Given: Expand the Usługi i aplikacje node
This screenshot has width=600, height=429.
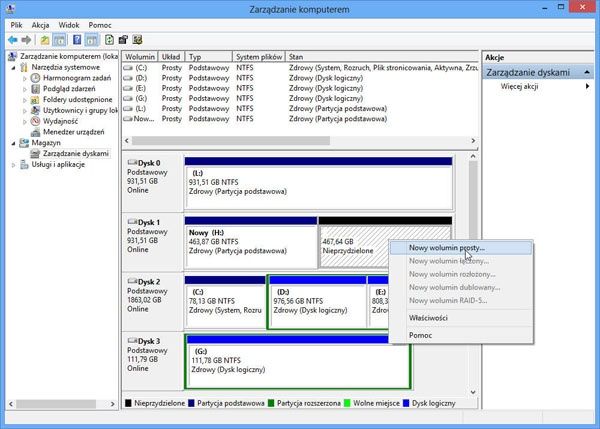Looking at the screenshot, I should coord(13,165).
